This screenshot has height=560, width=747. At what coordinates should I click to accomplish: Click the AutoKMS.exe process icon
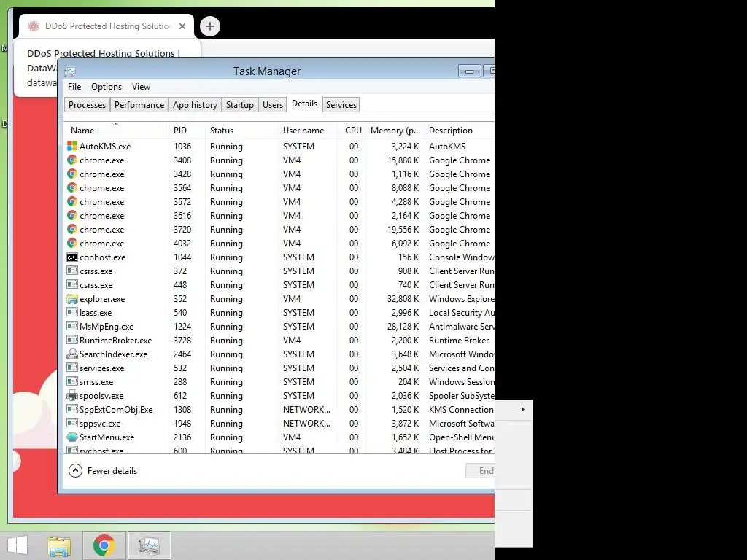[72, 146]
